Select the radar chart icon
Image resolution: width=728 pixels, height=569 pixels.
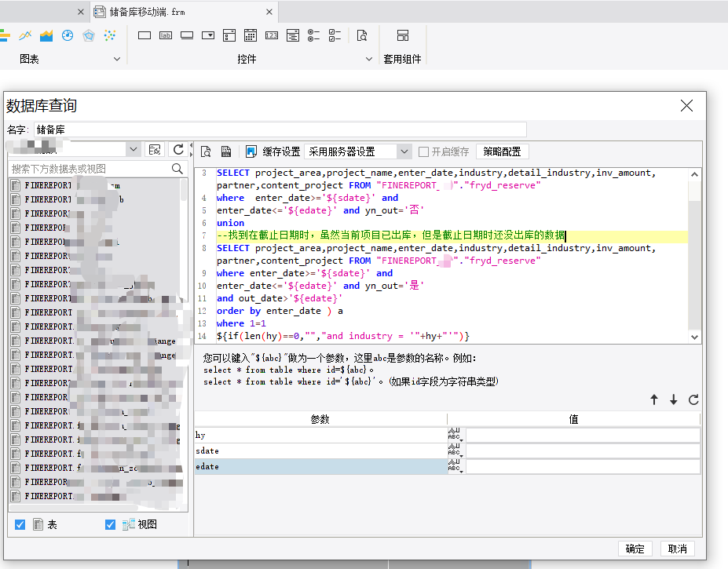click(89, 35)
